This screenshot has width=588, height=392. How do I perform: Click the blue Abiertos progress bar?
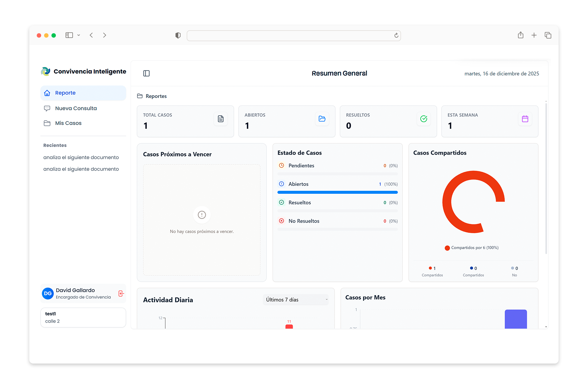(338, 192)
